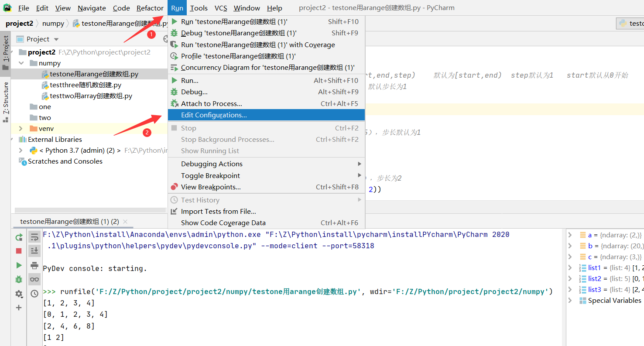Screen dimensions: 644x346
Task: Choose Attach to Process... entry
Action: pyautogui.click(x=266, y=103)
